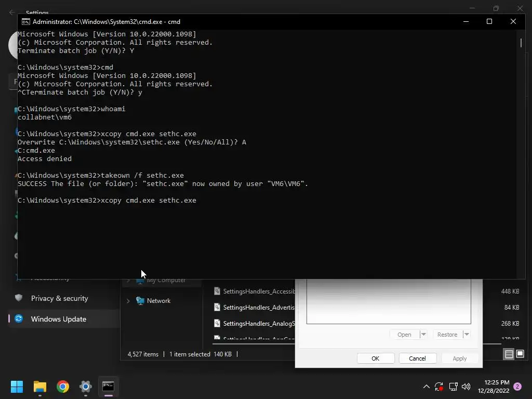Image resolution: width=532 pixels, height=399 pixels.
Task: Open the clock and date panel
Action: pos(494,387)
